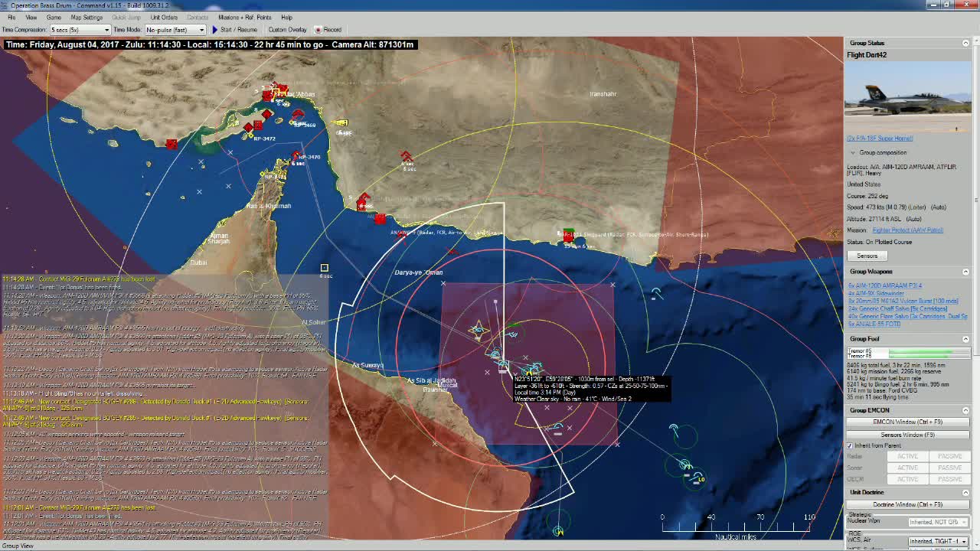980x551 pixels.
Task: Open the EMCON Window (Ctrl + F9)
Action: (907, 422)
